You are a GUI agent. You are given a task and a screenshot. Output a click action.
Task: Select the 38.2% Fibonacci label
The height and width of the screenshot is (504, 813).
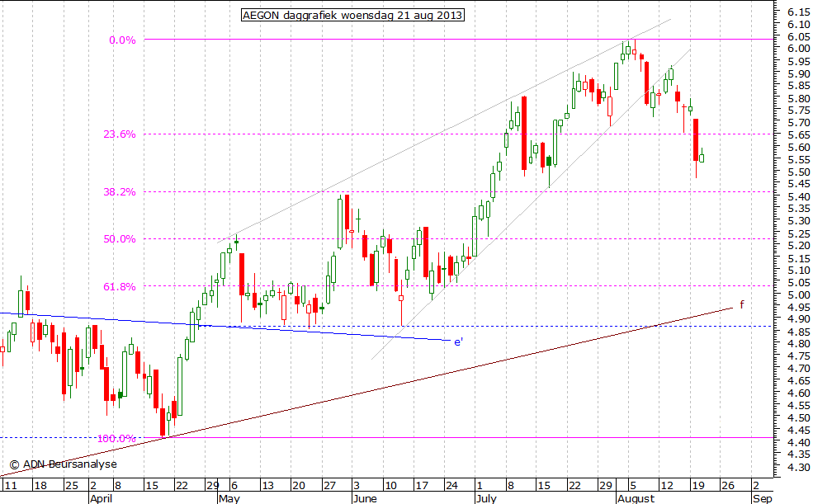pyautogui.click(x=119, y=191)
